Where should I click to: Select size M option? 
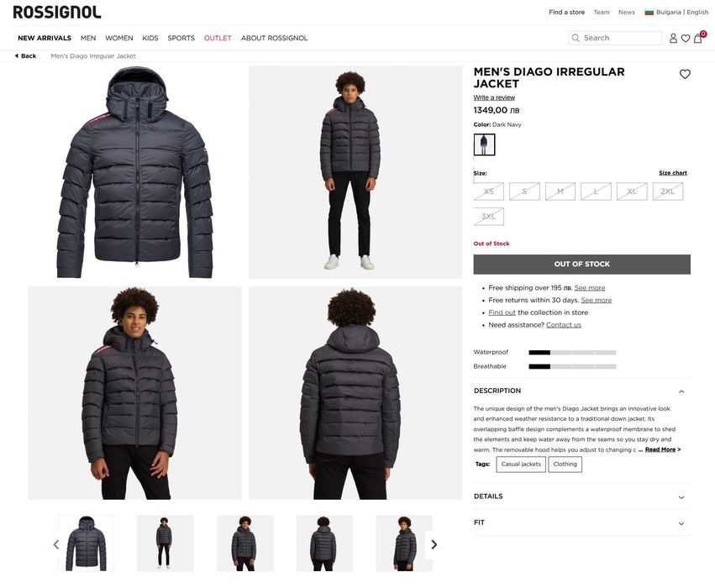(x=560, y=192)
